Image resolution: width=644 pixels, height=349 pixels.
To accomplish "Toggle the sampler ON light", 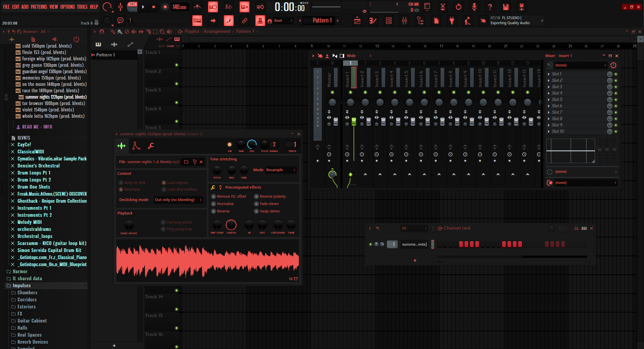I will 229,145.
